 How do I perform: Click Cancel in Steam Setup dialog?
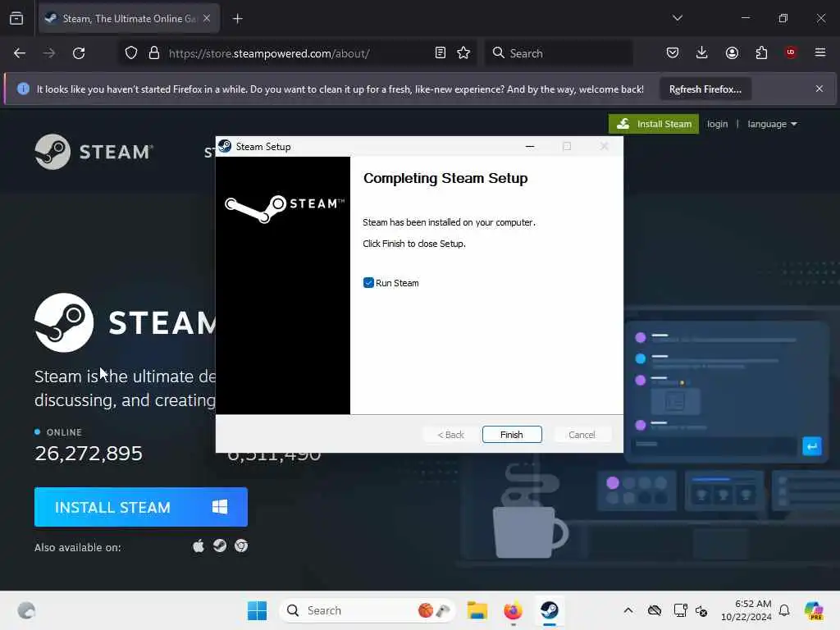tap(582, 435)
